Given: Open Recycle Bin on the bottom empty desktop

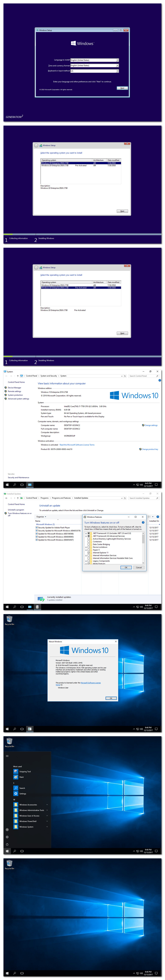Looking at the screenshot, I should click(10, 864).
